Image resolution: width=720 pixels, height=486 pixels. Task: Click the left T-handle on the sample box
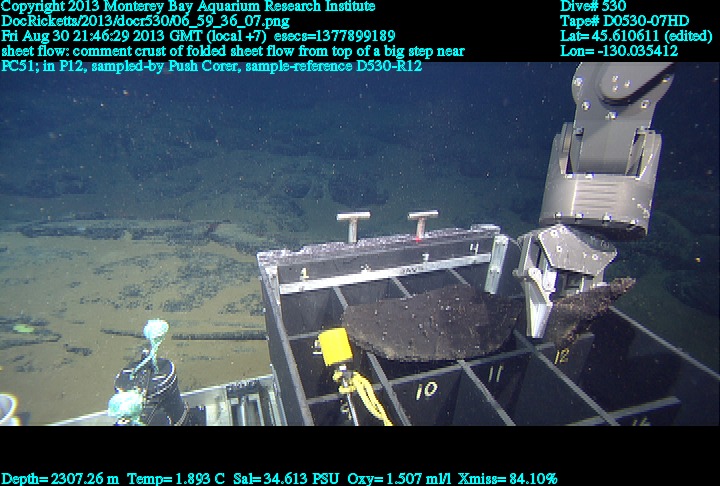(352, 225)
